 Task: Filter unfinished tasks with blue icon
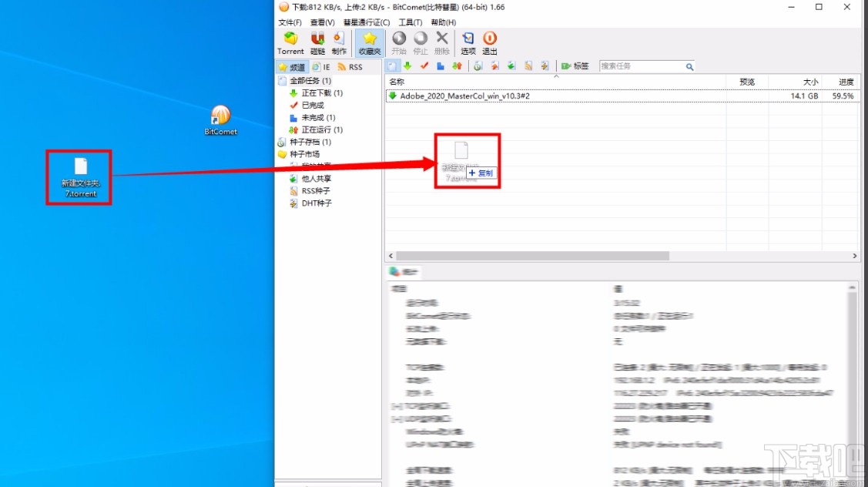click(441, 66)
